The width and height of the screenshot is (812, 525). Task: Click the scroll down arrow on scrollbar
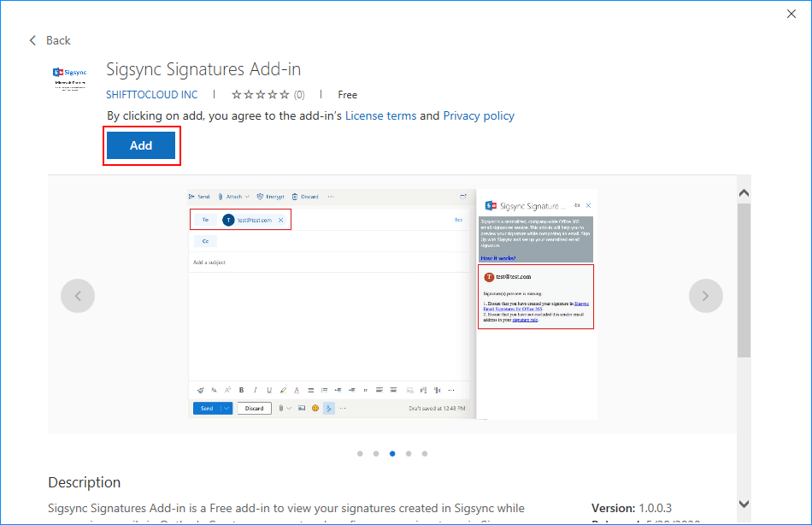(x=744, y=504)
